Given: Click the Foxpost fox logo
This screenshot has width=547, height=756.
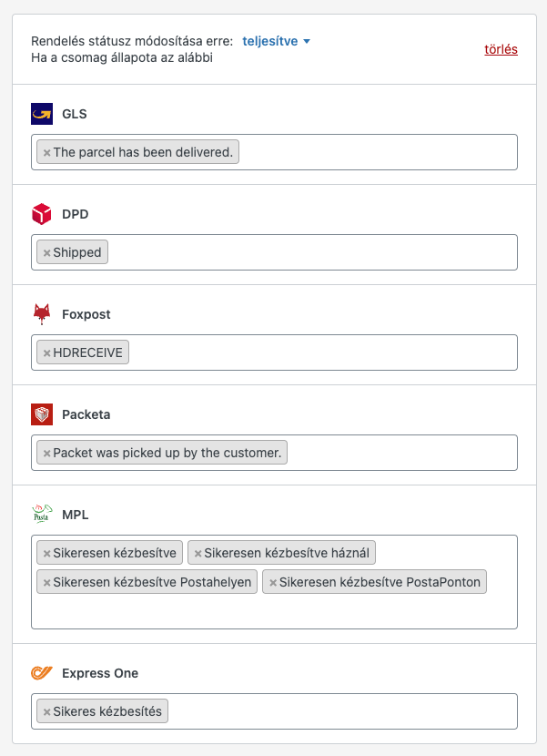Looking at the screenshot, I should (42, 314).
